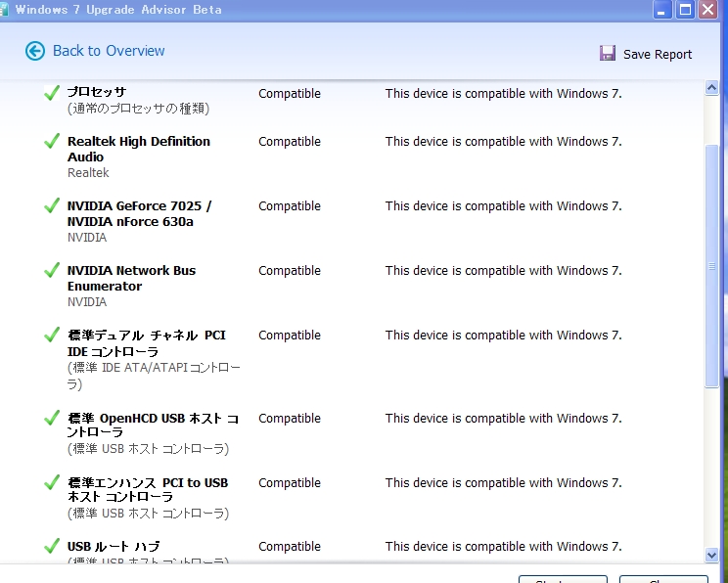Select 標準デュアル チャネル PCI IDE コントローラ entry
The image size is (728, 583).
[x=147, y=343]
